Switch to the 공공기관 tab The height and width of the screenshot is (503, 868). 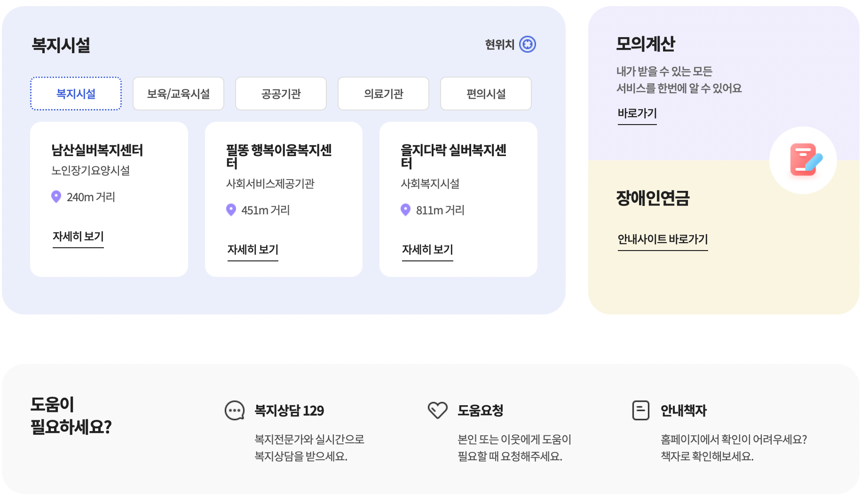(281, 94)
